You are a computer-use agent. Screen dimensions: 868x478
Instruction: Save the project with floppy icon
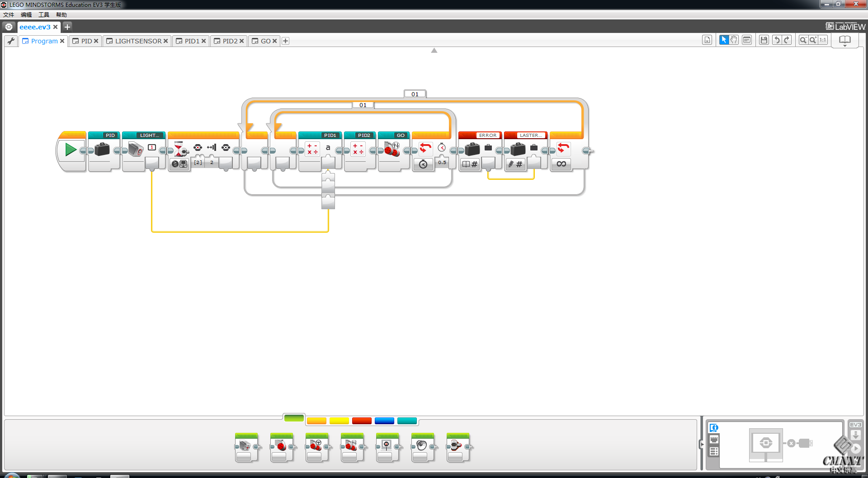tap(764, 40)
